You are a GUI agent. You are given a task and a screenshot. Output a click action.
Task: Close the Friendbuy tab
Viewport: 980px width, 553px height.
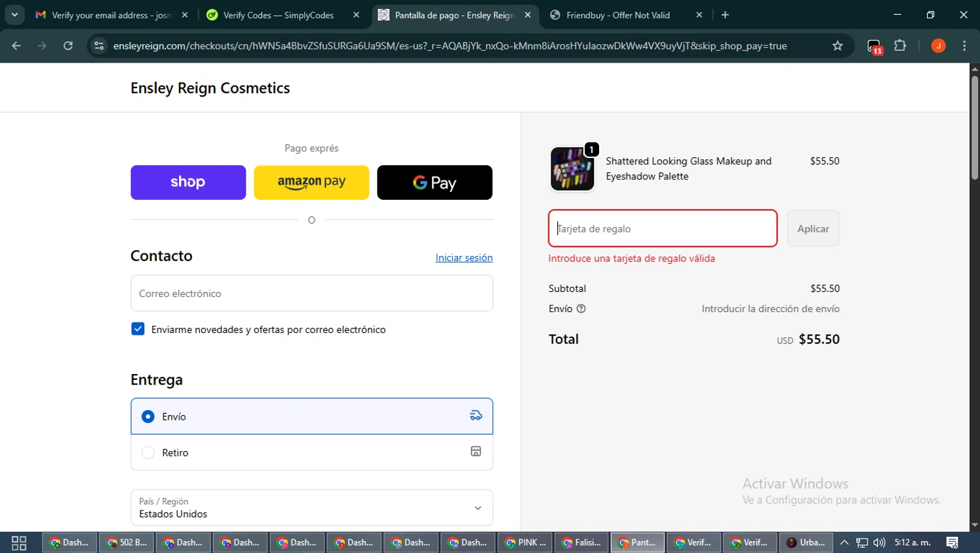pos(699,15)
